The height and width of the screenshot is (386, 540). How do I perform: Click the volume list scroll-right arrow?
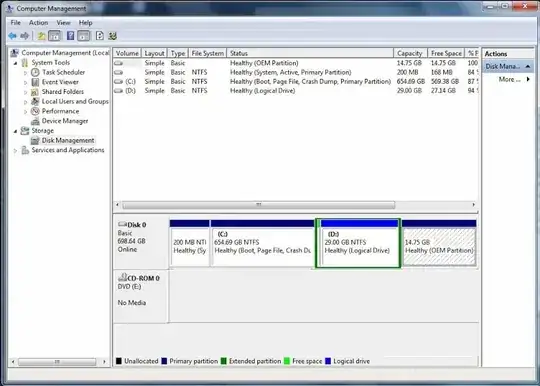(474, 205)
